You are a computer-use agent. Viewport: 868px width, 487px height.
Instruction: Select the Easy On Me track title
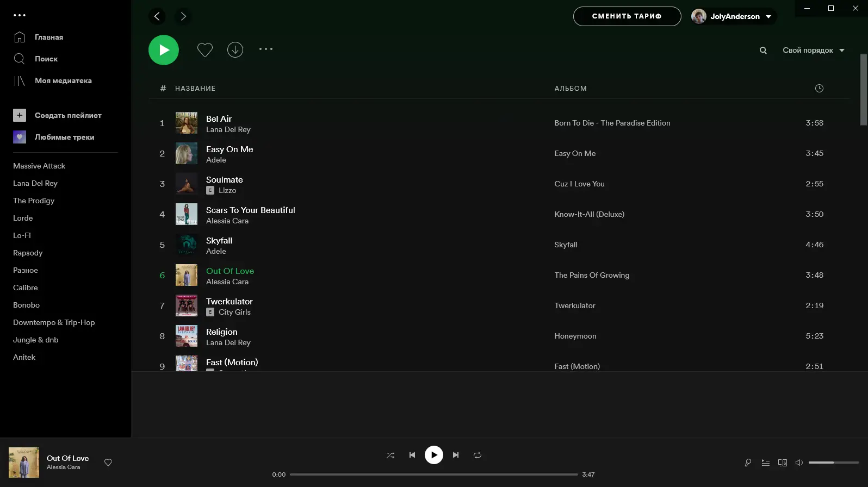pyautogui.click(x=230, y=149)
